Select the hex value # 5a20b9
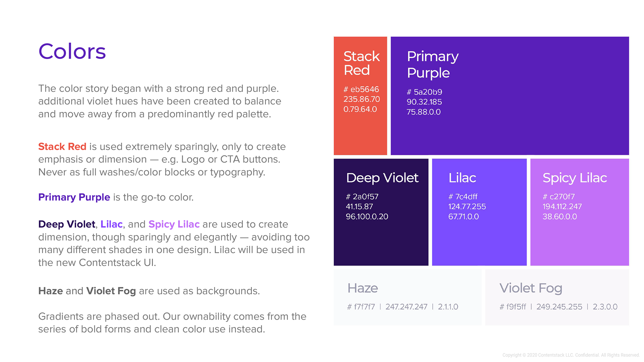 click(424, 92)
